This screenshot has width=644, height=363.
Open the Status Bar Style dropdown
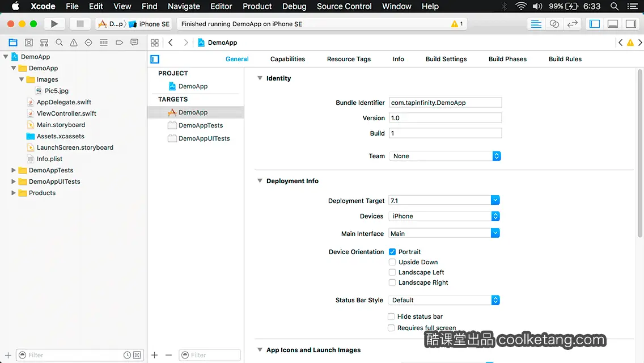click(444, 300)
